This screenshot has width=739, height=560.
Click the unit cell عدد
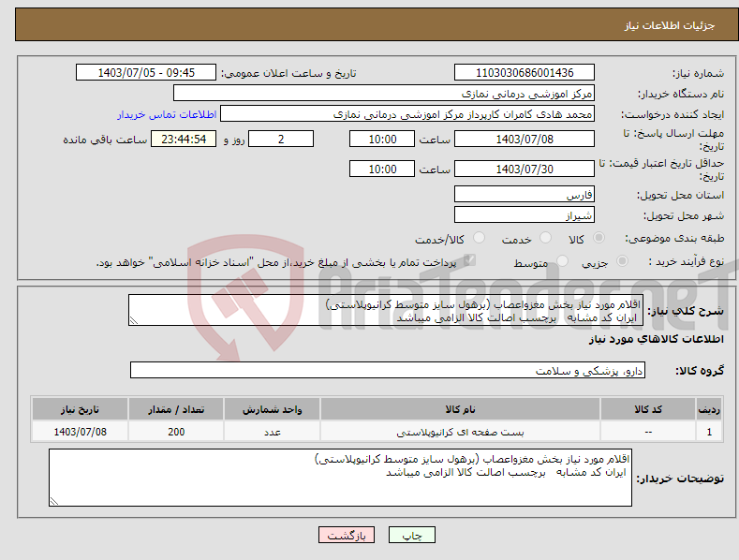coord(272,432)
